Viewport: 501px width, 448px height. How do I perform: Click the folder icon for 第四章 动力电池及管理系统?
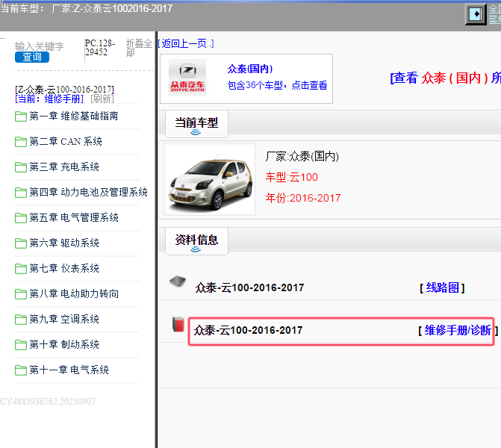[21, 193]
